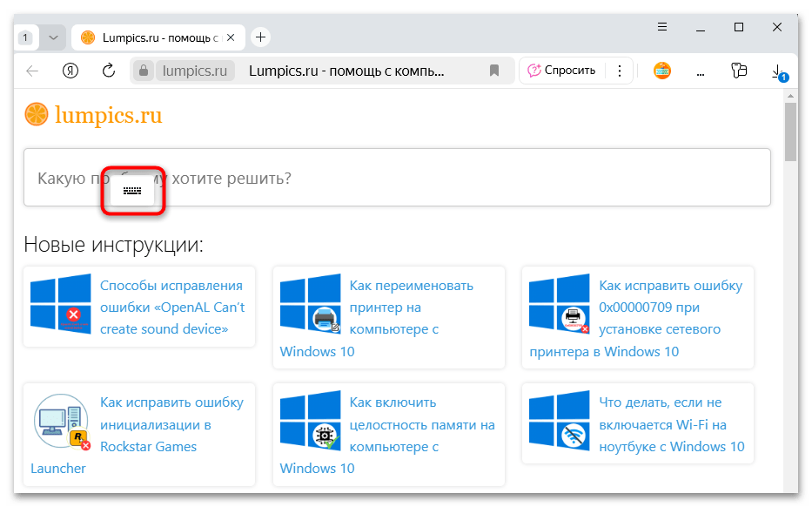Select the Lumpics.ru browser tab
The image size is (812, 507).
158,37
